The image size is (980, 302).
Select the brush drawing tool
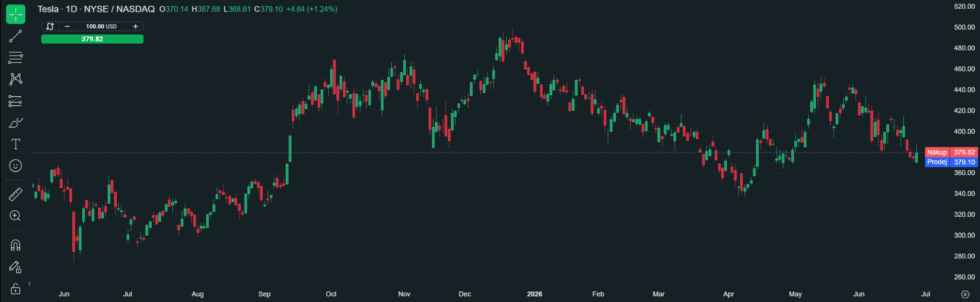pyautogui.click(x=15, y=123)
